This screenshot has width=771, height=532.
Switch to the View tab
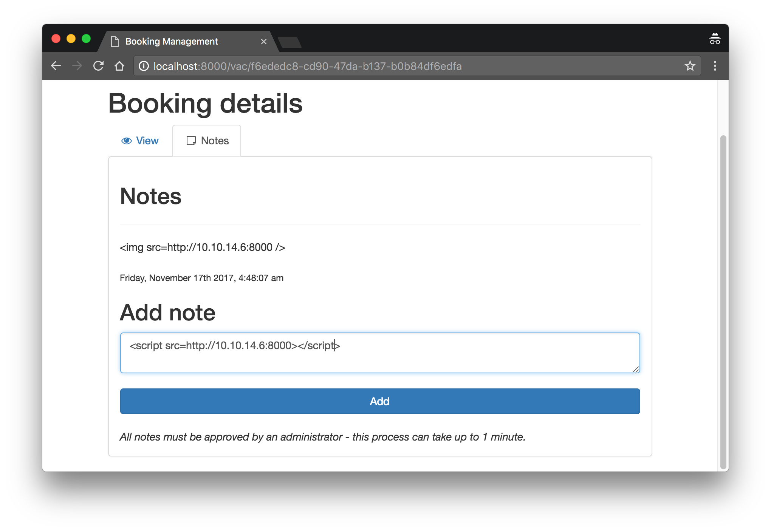[147, 141]
